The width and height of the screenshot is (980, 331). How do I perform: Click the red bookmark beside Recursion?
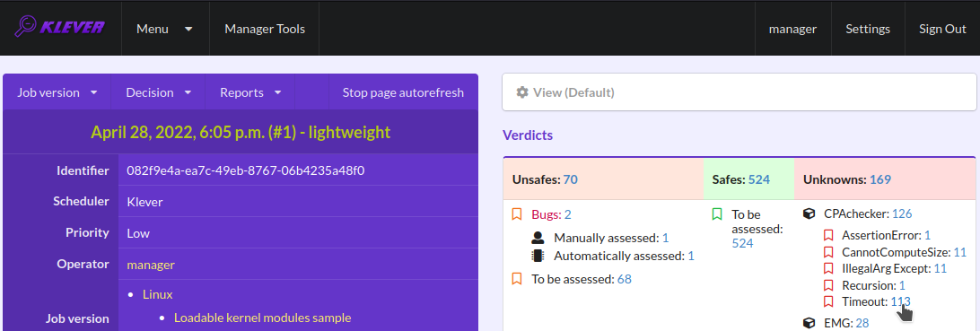tap(828, 285)
